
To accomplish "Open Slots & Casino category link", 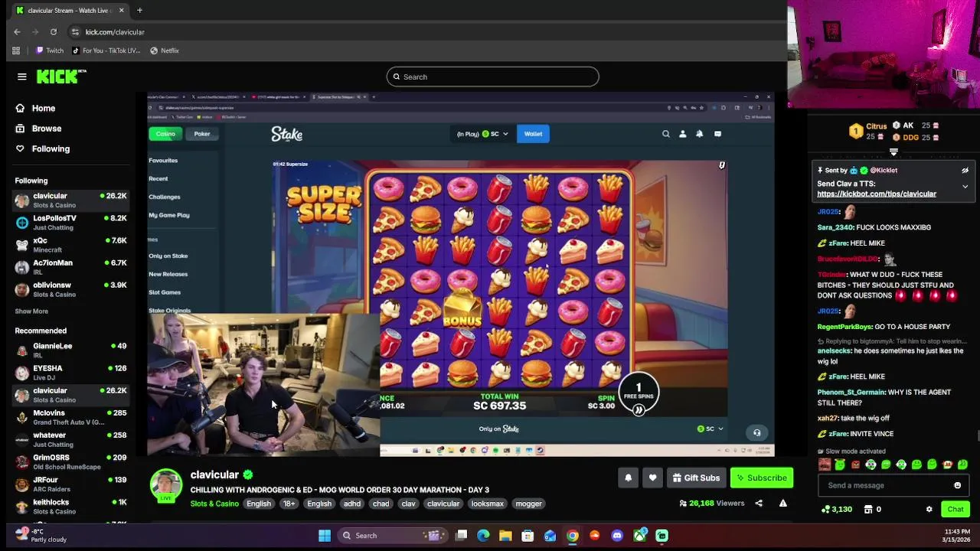I will click(214, 504).
